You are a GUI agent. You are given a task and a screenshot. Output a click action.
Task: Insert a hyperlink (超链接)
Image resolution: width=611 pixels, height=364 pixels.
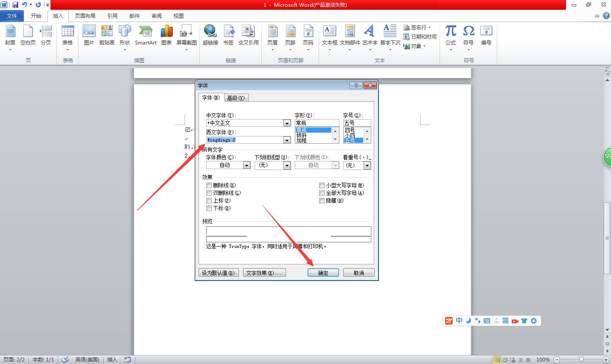click(x=210, y=36)
